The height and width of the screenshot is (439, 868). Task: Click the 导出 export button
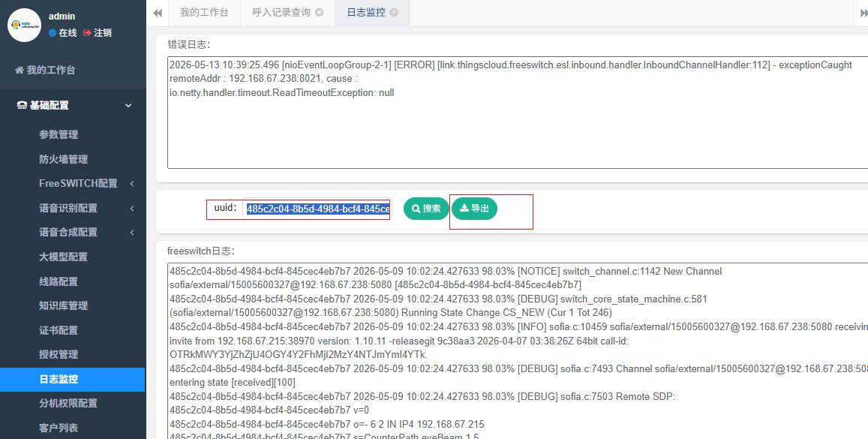[x=474, y=209]
